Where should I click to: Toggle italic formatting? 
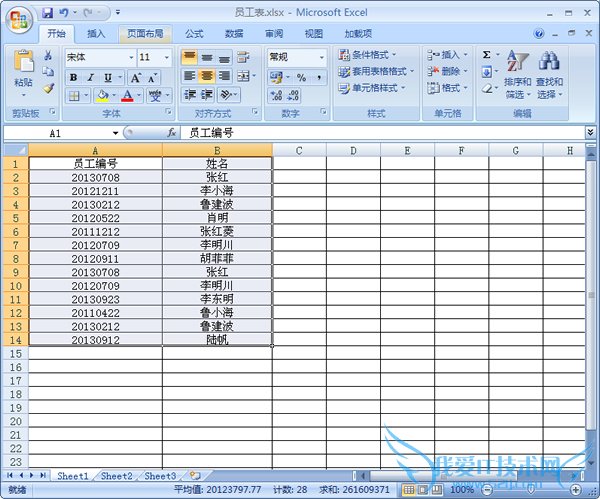point(91,78)
